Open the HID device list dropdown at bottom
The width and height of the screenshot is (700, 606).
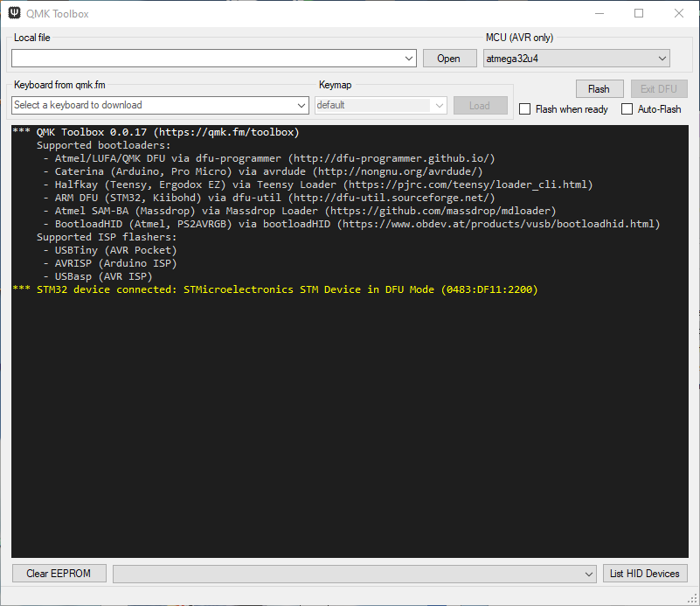click(x=589, y=574)
